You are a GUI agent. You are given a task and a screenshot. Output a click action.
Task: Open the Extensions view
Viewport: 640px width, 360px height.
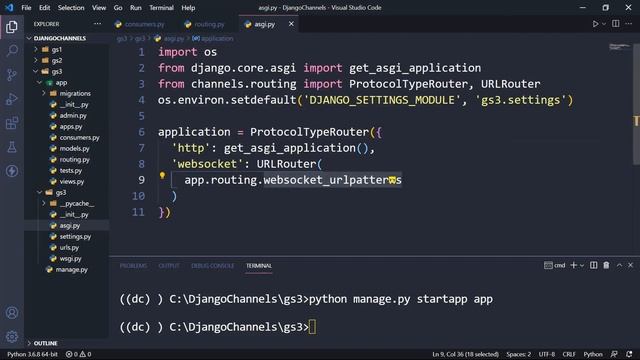coord(12,123)
